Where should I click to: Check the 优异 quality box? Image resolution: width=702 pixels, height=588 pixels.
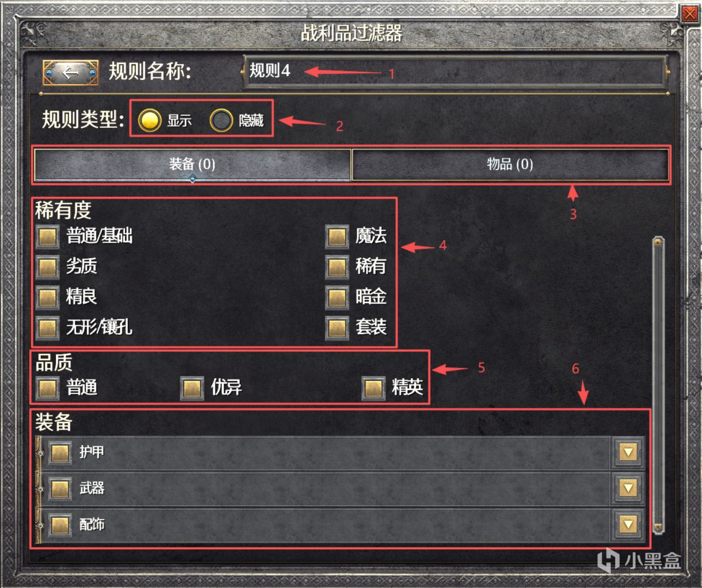coord(192,388)
